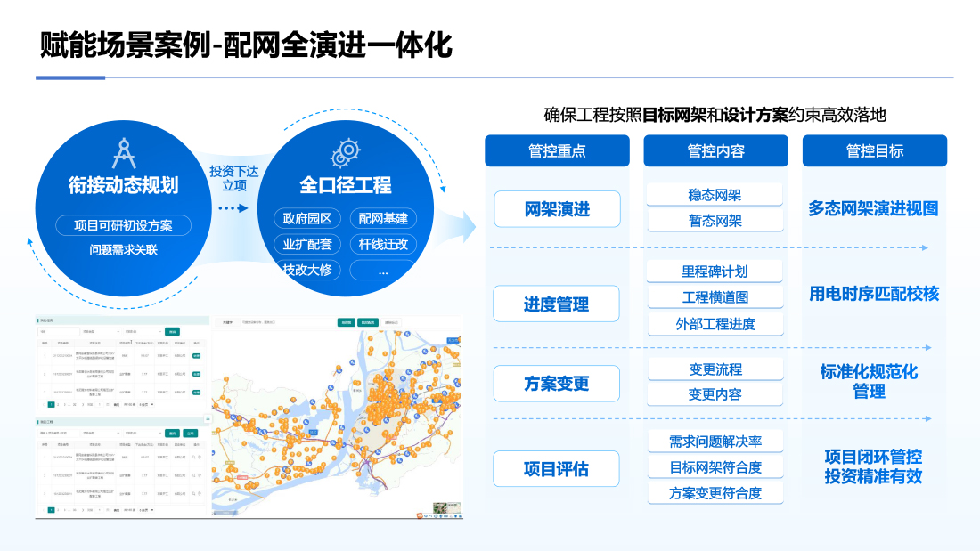Viewport: 980px width, 551px height.
Task: Go to page 2 in the upper table pagination
Action: tap(60, 404)
